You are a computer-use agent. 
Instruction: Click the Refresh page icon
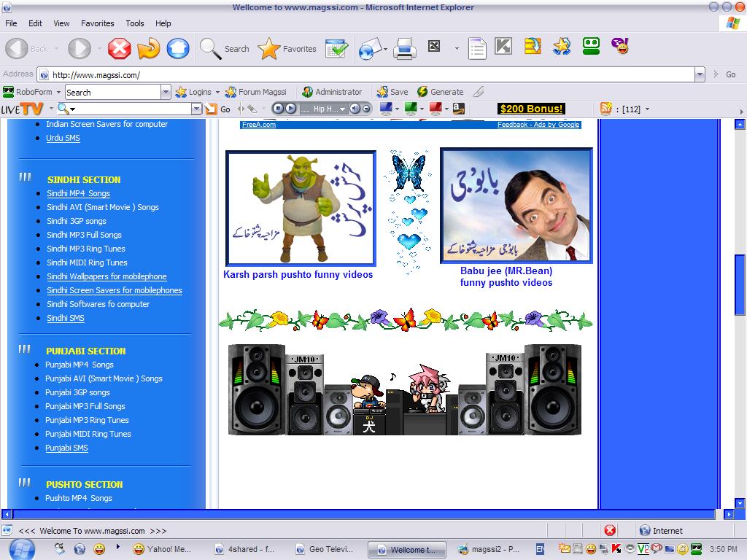[x=148, y=49]
